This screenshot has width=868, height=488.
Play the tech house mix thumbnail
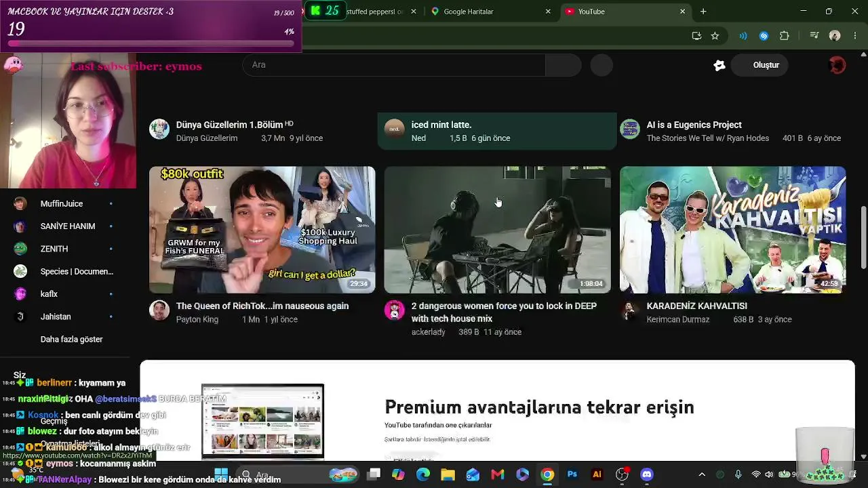(497, 230)
